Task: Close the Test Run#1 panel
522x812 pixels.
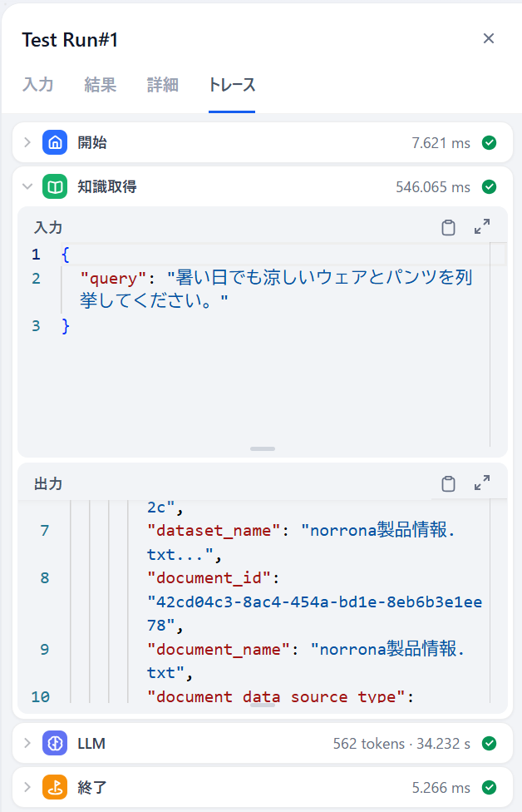Action: pyautogui.click(x=489, y=38)
